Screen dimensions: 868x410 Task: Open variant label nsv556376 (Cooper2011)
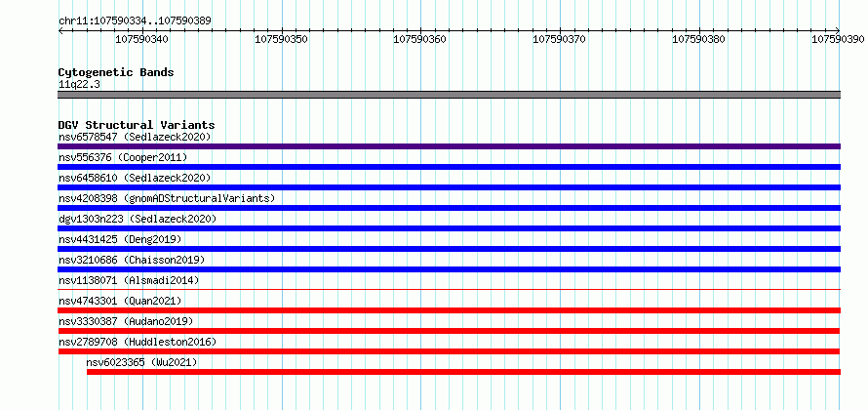point(123,157)
